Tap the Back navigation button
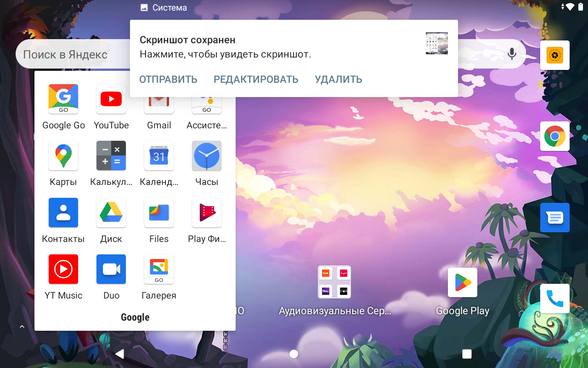The image size is (588, 368). [x=120, y=354]
